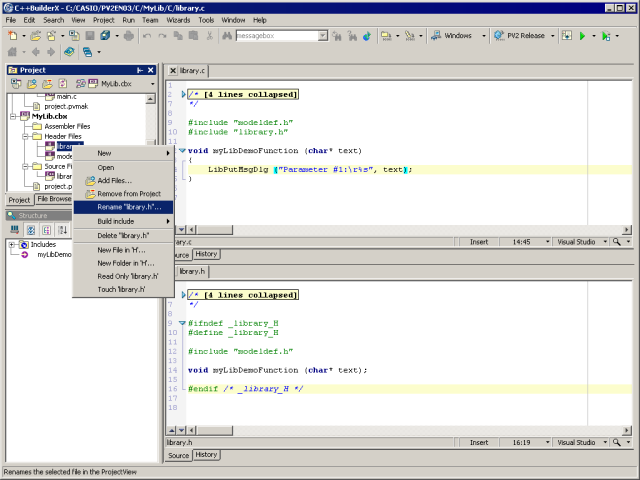The height and width of the screenshot is (480, 640).
Task: Click the Home navigation icon
Action: [12, 52]
